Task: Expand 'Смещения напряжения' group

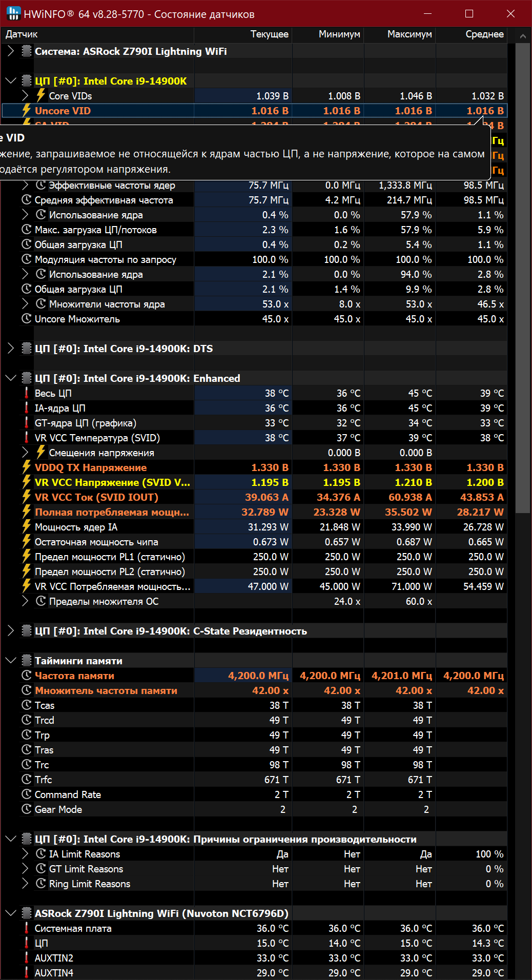Action: pos(25,453)
